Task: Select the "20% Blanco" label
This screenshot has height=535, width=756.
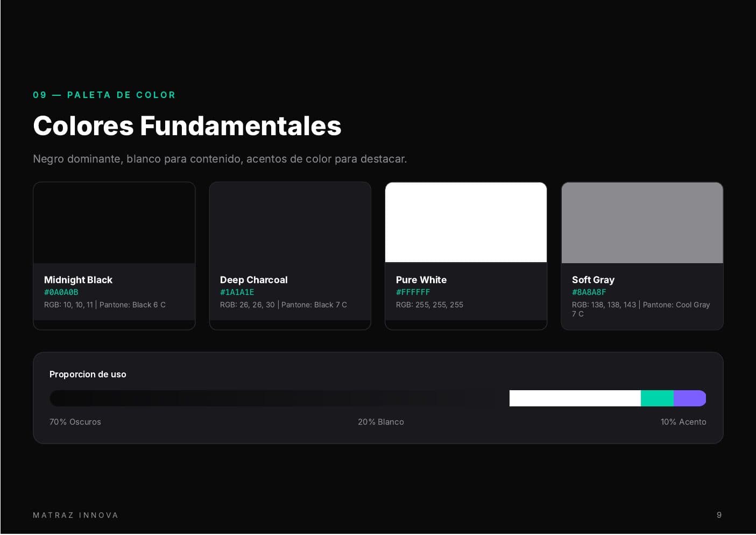Action: pos(381,422)
